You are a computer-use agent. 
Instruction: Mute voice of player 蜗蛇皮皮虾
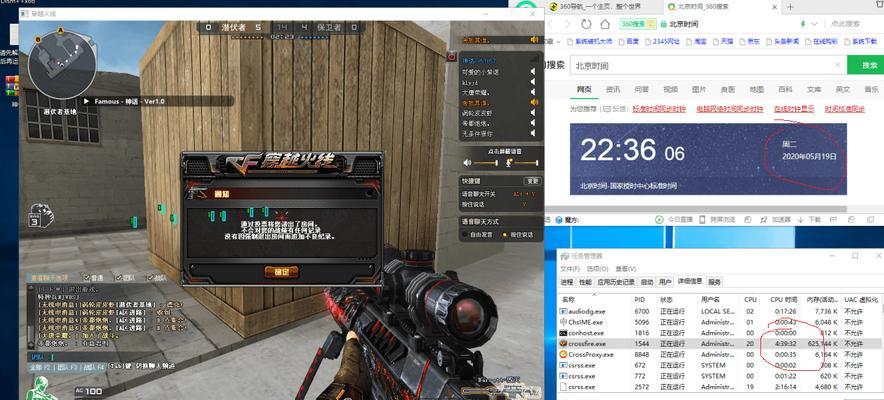pyautogui.click(x=532, y=113)
